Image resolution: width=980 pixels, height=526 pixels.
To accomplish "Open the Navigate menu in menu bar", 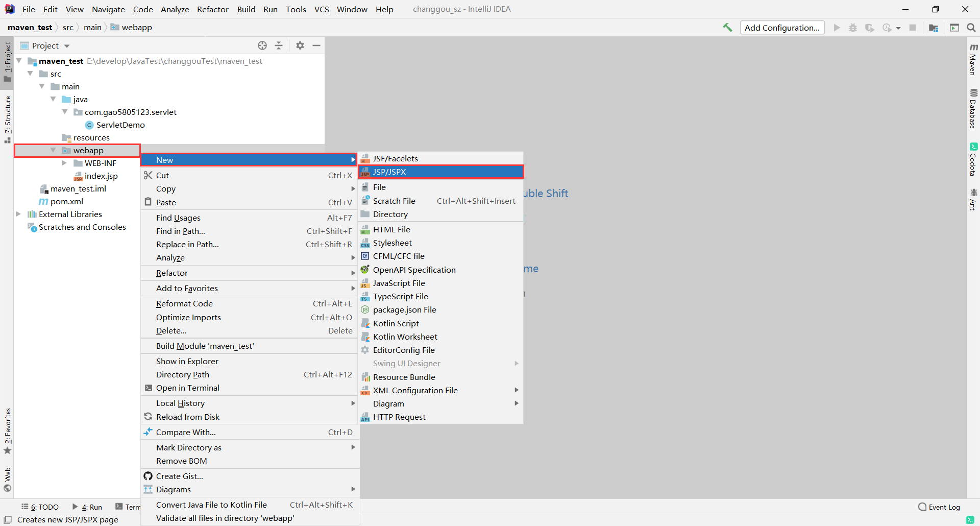I will coord(108,9).
